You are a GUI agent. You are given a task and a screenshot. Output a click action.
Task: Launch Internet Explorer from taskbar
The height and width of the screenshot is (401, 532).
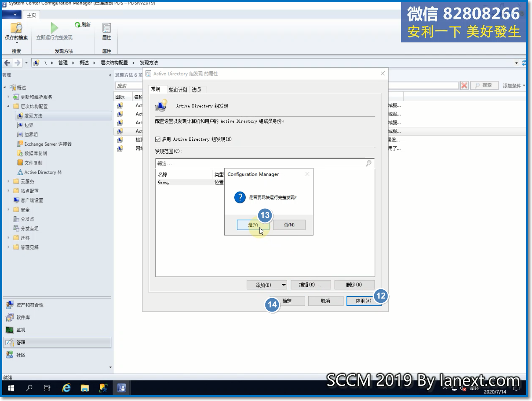coord(66,388)
